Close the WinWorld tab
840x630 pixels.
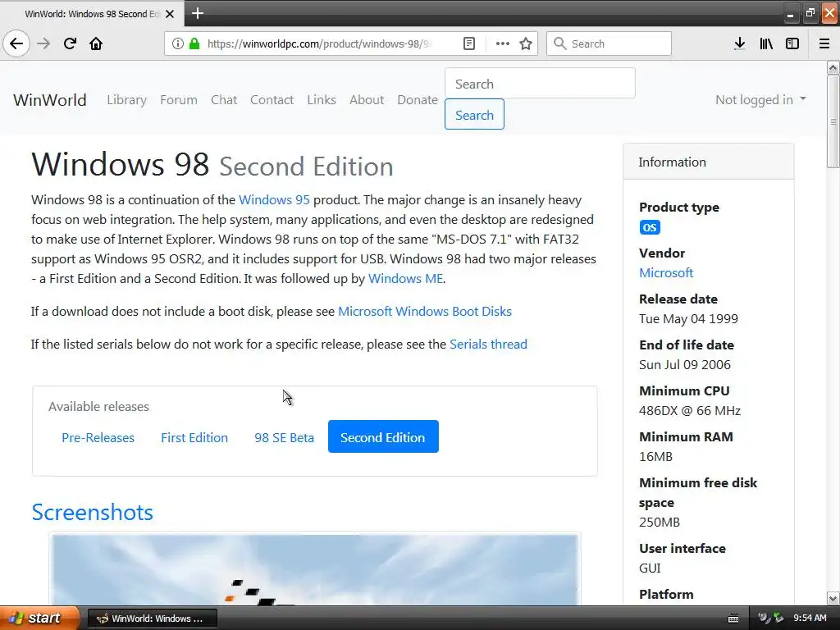click(x=170, y=14)
